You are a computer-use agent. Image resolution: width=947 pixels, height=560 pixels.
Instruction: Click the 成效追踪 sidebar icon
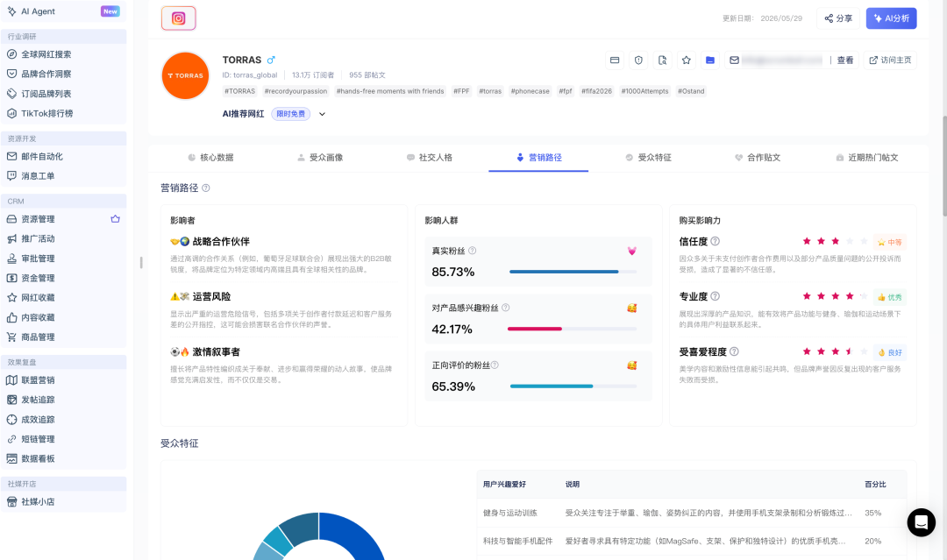pyautogui.click(x=11, y=420)
